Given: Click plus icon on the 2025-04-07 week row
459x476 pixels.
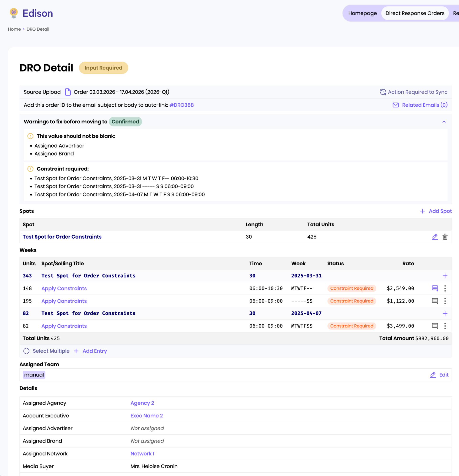Looking at the screenshot, I should pyautogui.click(x=445, y=313).
